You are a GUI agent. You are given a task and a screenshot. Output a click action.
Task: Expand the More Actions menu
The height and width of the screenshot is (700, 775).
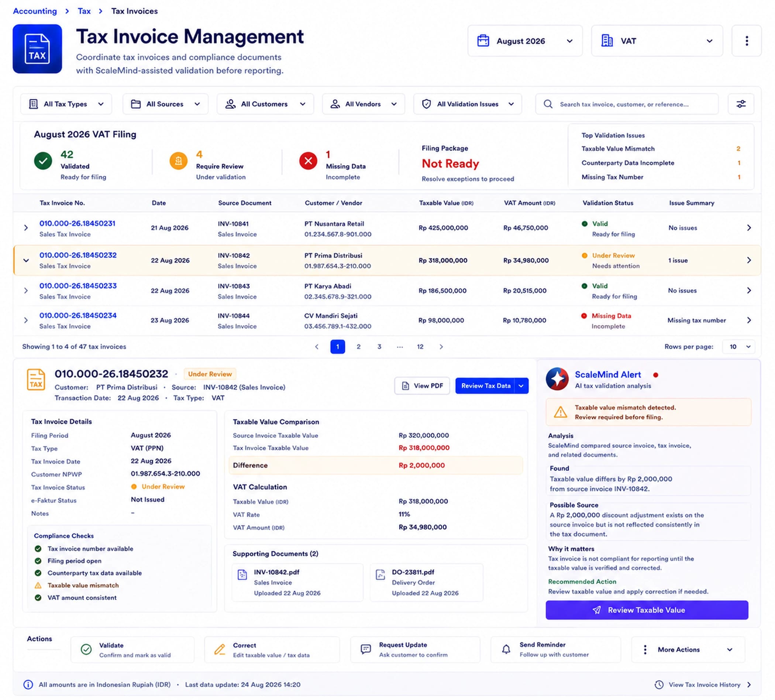point(688,650)
